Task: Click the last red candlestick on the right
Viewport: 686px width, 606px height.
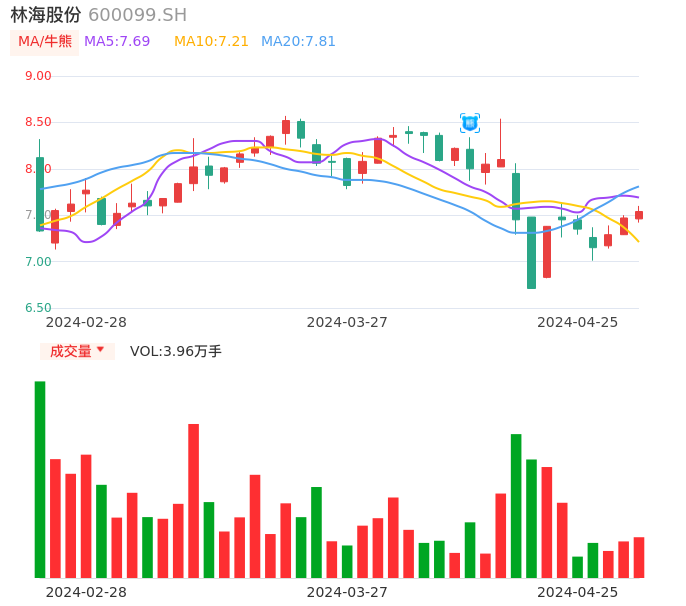Action: (639, 215)
